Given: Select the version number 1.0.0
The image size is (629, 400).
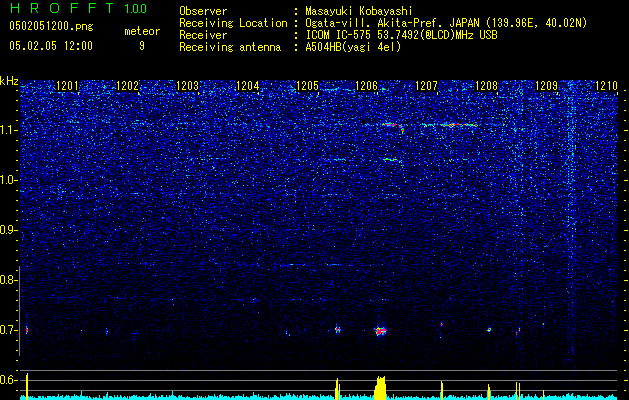Looking at the screenshot, I should (136, 9).
